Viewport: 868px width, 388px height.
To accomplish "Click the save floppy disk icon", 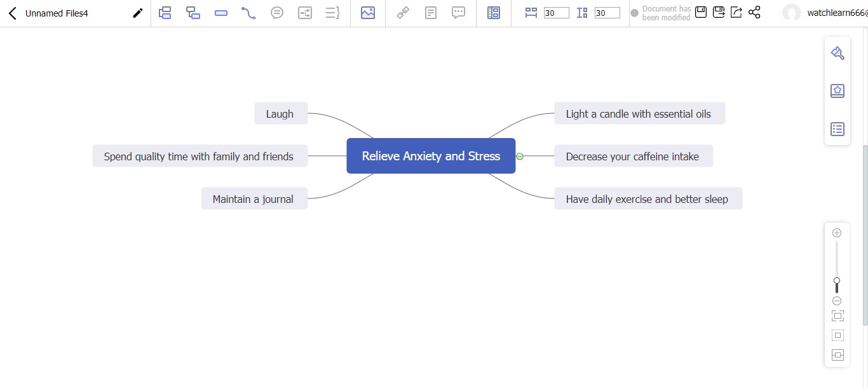I will point(701,13).
